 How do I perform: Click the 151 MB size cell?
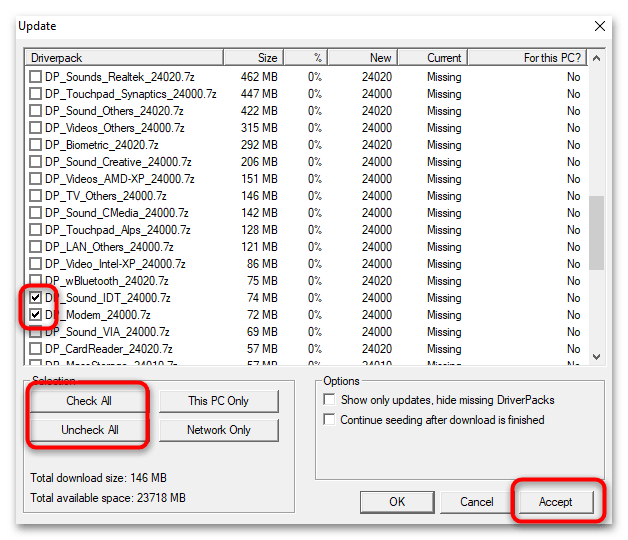click(259, 179)
